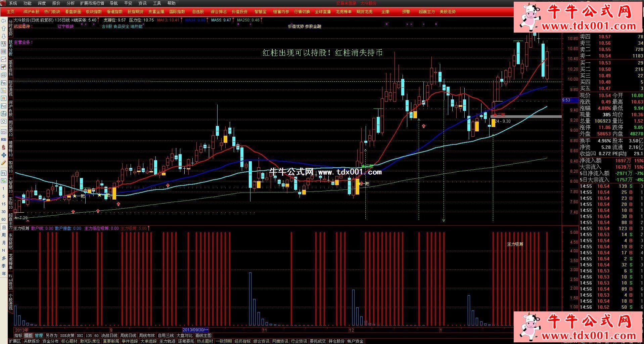644x344 pixels.
Task: Click the 2013/09/30 date marker on timeline
Action: 195,330
